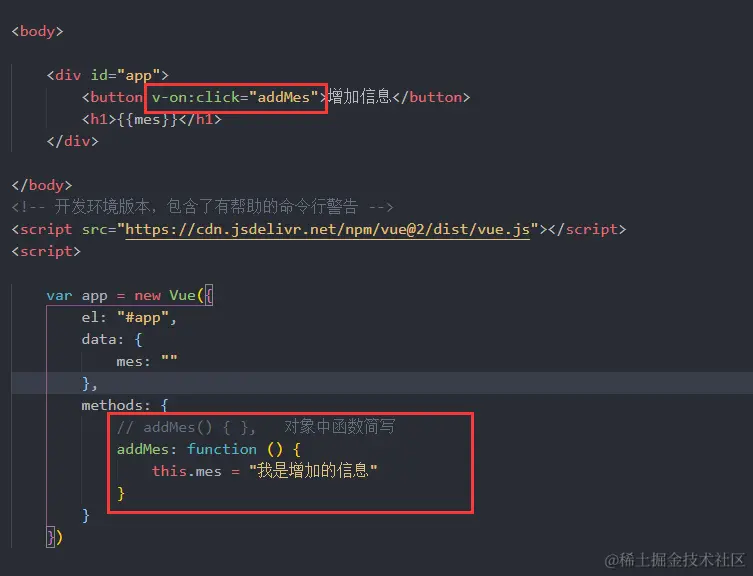Click the closing </body> tag line
The height and width of the screenshot is (576, 753).
(x=42, y=185)
